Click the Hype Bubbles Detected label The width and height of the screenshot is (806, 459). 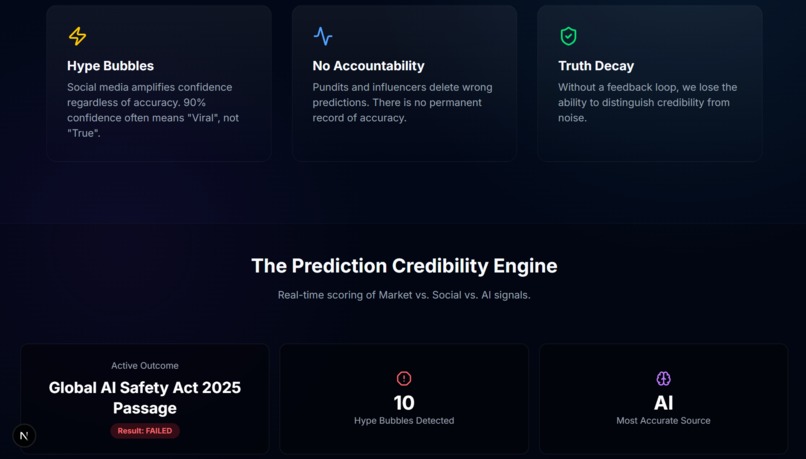point(404,420)
